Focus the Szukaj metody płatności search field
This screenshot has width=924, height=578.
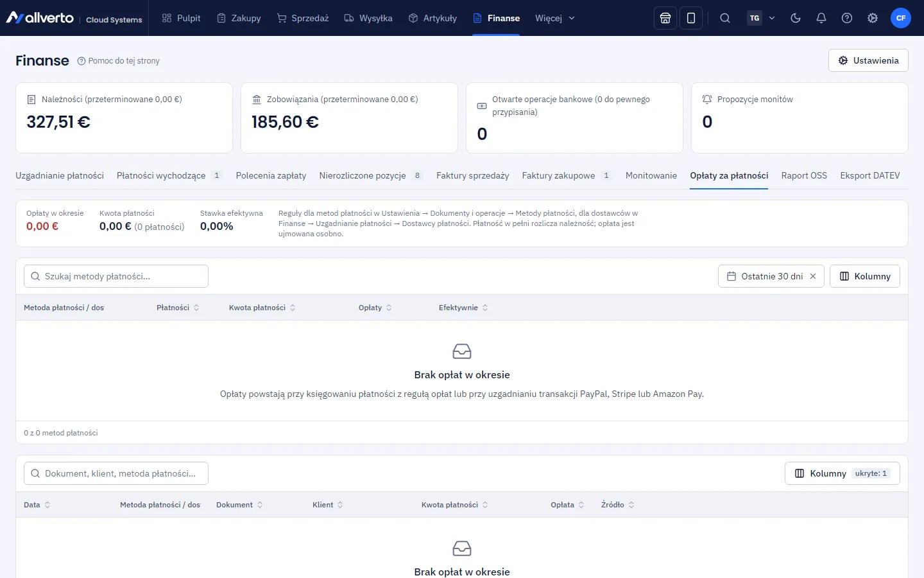[116, 276]
